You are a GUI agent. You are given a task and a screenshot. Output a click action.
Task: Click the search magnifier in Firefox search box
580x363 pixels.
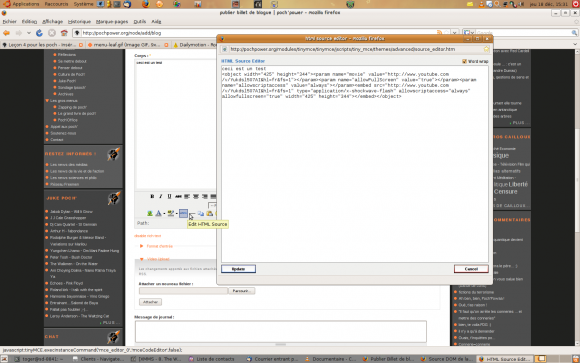574,33
